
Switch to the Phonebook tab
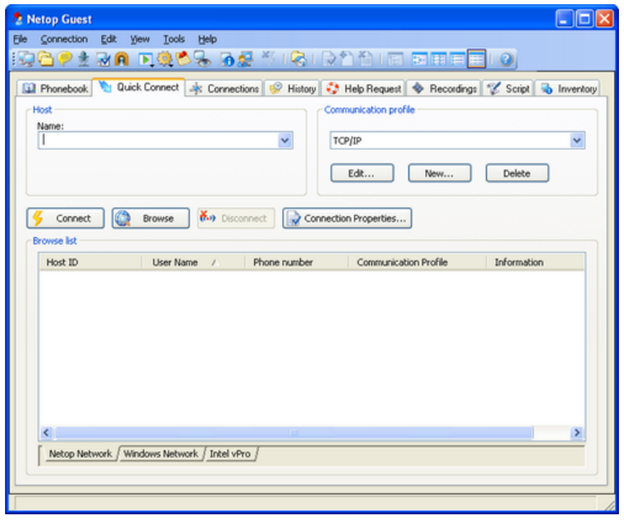pos(55,88)
